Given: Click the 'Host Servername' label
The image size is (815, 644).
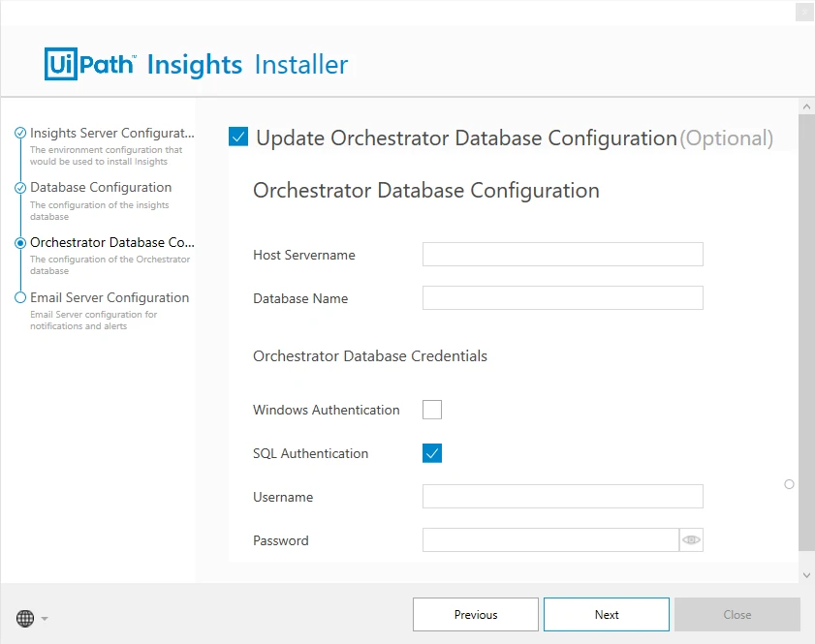Looking at the screenshot, I should tap(304, 255).
